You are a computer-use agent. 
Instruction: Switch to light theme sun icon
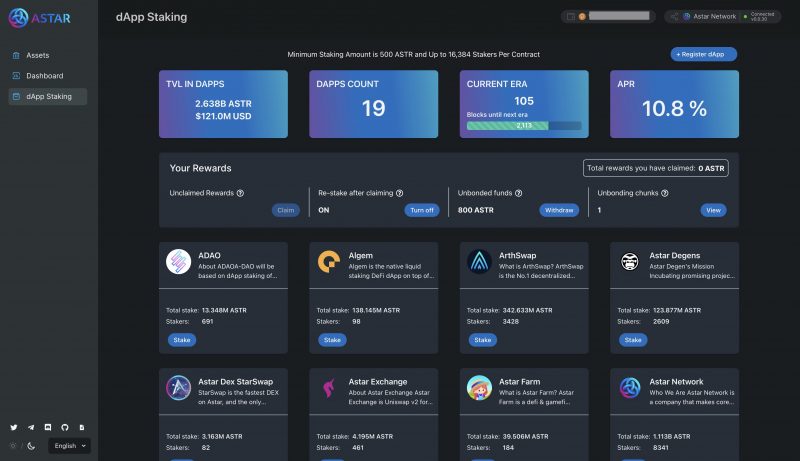pyautogui.click(x=13, y=446)
